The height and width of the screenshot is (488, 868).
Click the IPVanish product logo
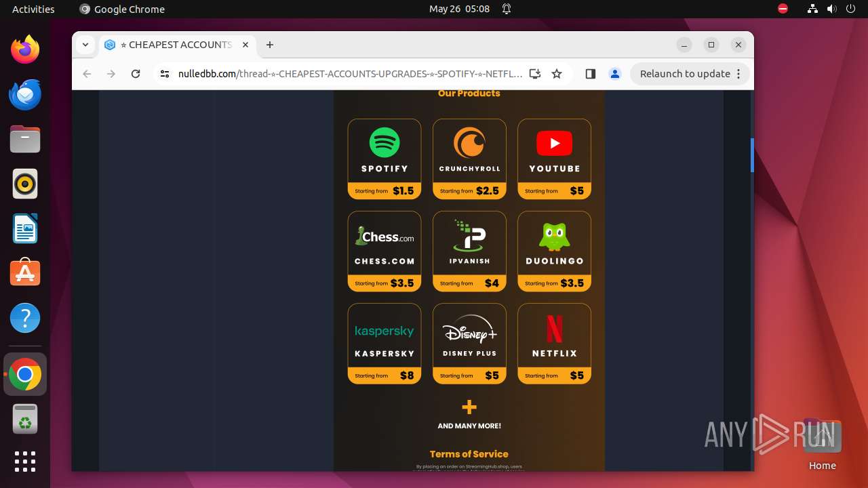tap(469, 235)
